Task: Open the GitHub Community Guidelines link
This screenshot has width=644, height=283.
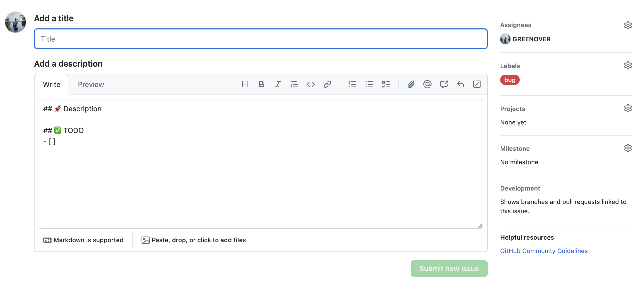Action: 544,251
